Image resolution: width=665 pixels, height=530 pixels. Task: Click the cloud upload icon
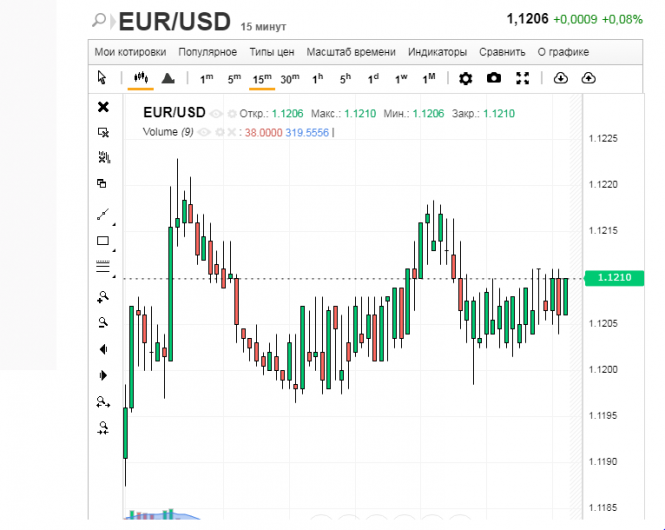[589, 78]
